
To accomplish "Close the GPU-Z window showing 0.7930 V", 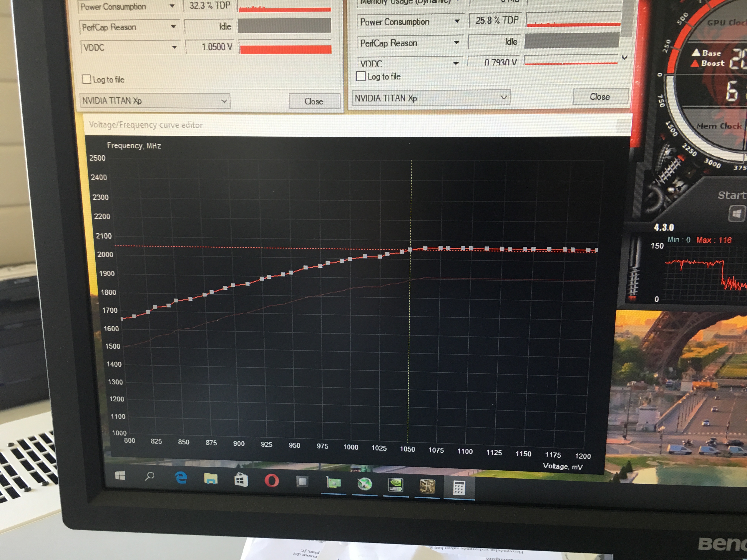I will [x=600, y=97].
